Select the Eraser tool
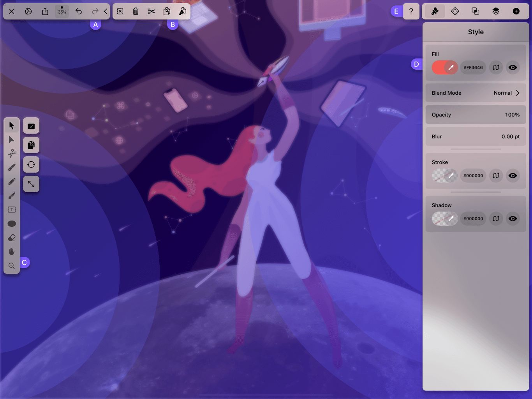This screenshot has height=399, width=532. pyautogui.click(x=12, y=238)
